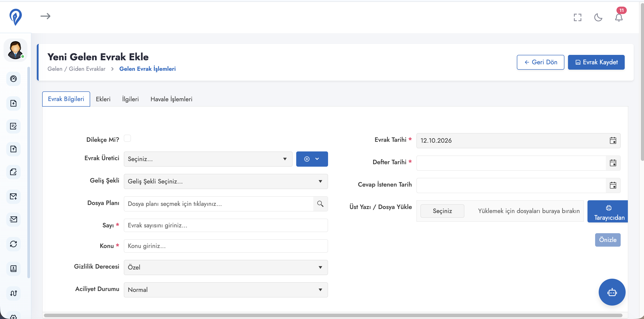Open the user avatar profile
This screenshot has height=319, width=644.
coord(15,50)
